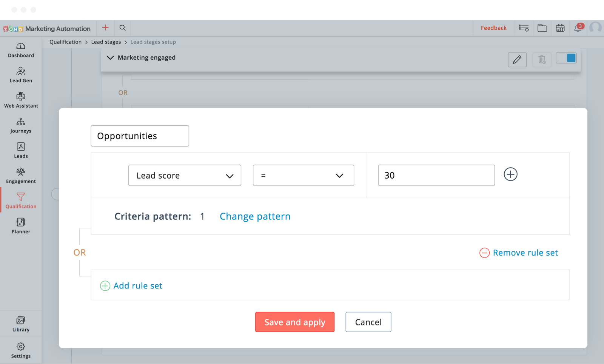The image size is (604, 364).
Task: Click the red plus create icon
Action: pos(105,28)
